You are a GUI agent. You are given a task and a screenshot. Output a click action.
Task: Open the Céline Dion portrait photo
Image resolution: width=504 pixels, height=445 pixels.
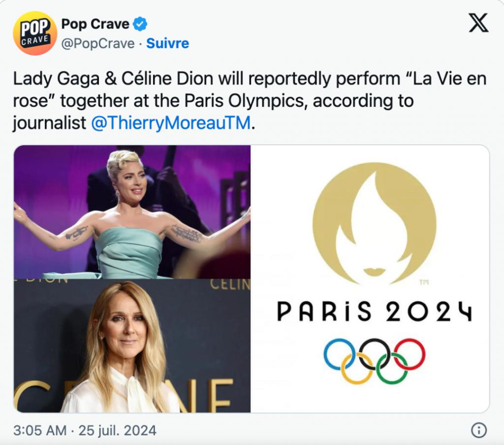(132, 346)
